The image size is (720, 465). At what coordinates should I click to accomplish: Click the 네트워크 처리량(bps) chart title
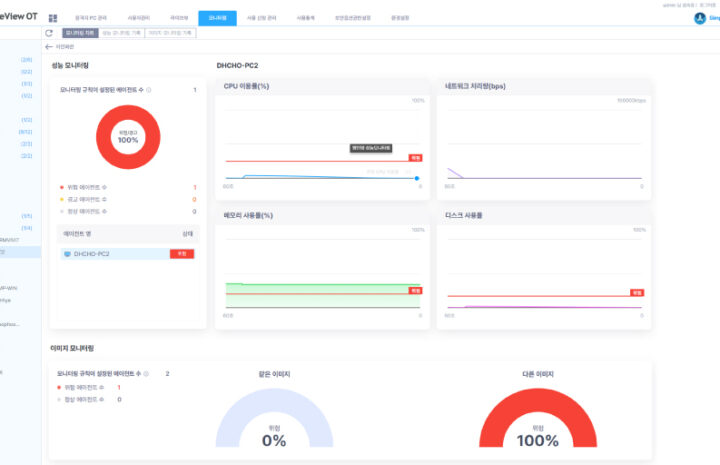[x=475, y=86]
